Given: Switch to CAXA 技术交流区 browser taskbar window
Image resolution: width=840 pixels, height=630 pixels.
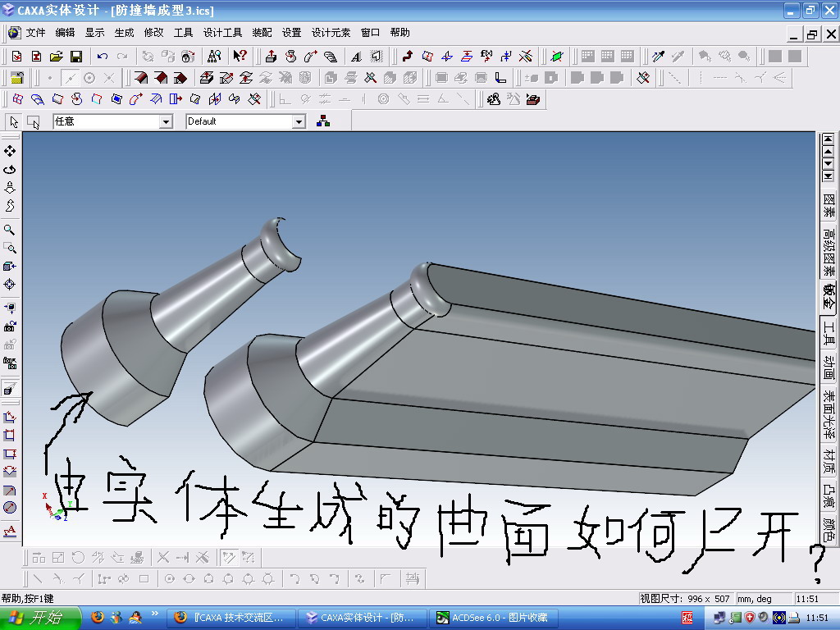Looking at the screenshot, I should 231,618.
